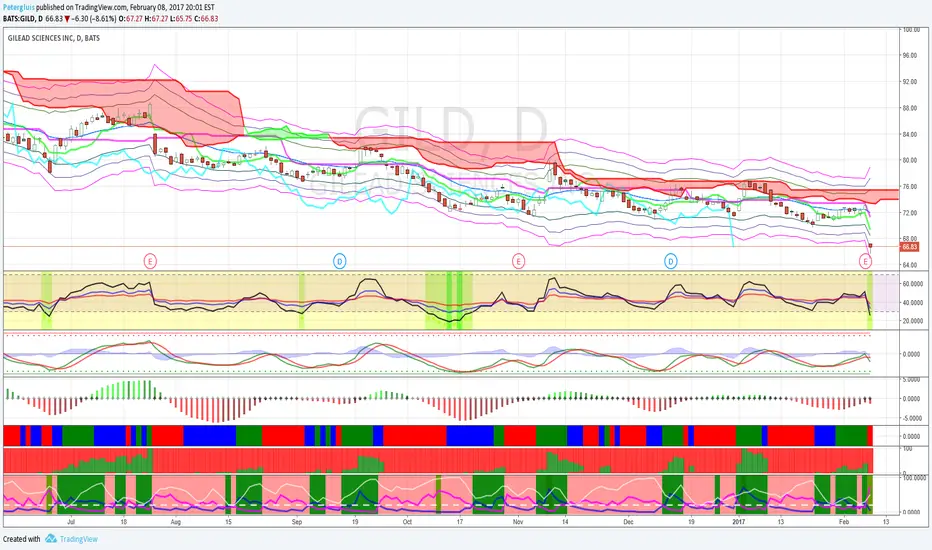Click the 84.00 price axis label
The image size is (932, 550).
[x=909, y=134]
